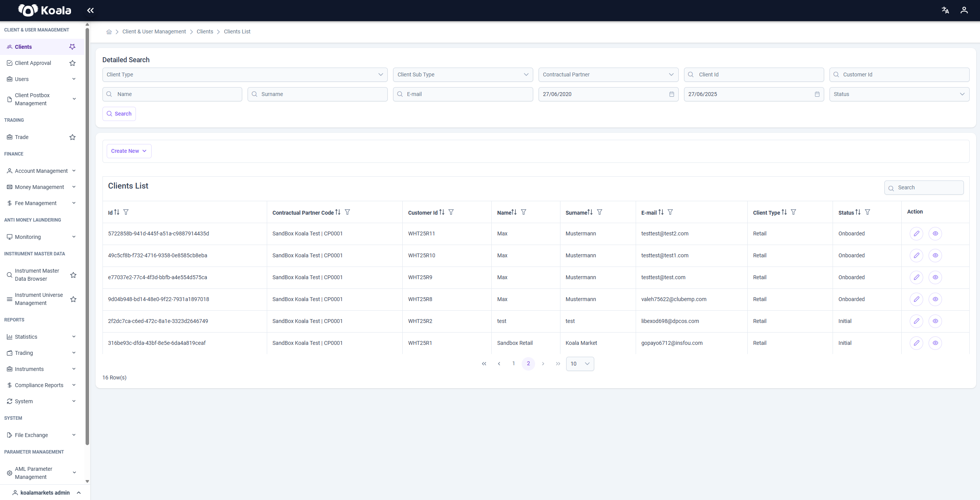The width and height of the screenshot is (980, 500).
Task: Sort by E-mail column
Action: [661, 212]
